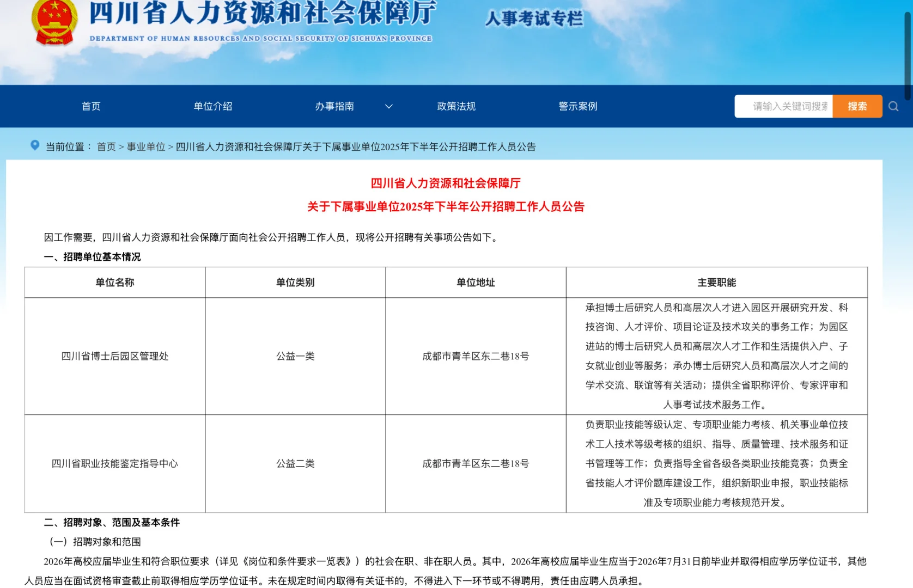Image resolution: width=913 pixels, height=588 pixels.
Task: Click cell 四川省博士后园区管理处
Action: 115,356
